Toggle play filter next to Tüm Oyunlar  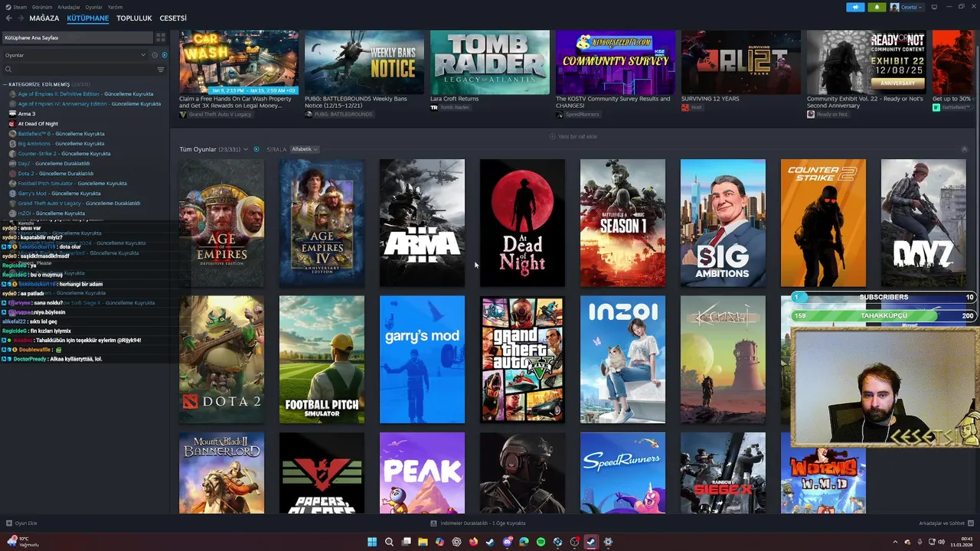256,149
